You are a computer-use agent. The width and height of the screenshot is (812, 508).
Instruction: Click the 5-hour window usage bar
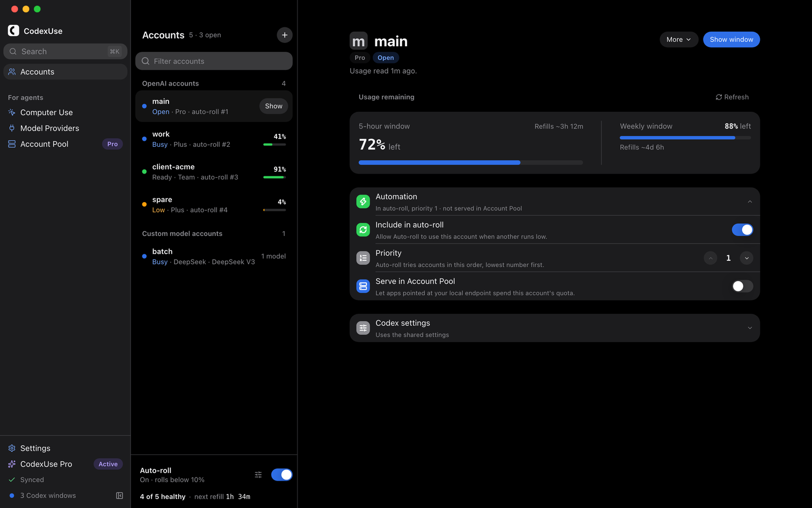[471, 162]
